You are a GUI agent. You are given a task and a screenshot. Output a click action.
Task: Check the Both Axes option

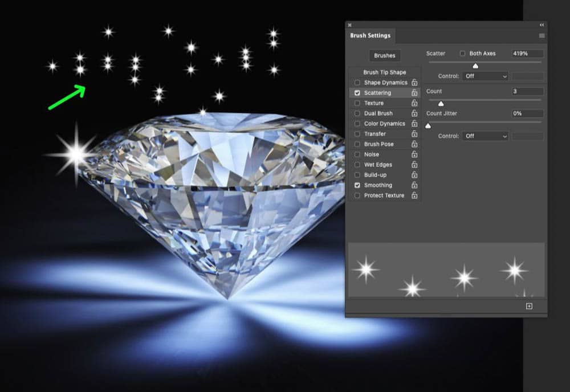pos(462,54)
